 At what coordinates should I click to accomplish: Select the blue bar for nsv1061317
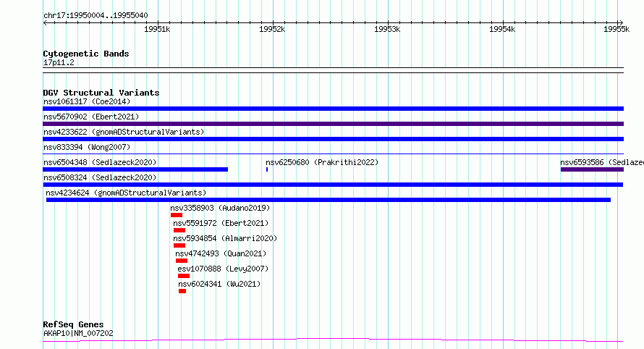[333, 109]
